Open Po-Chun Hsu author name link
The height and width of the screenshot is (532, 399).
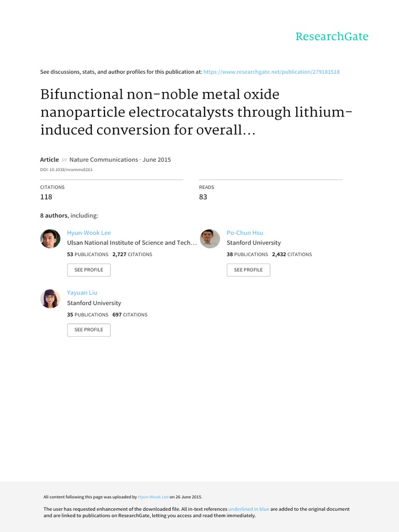coord(245,233)
